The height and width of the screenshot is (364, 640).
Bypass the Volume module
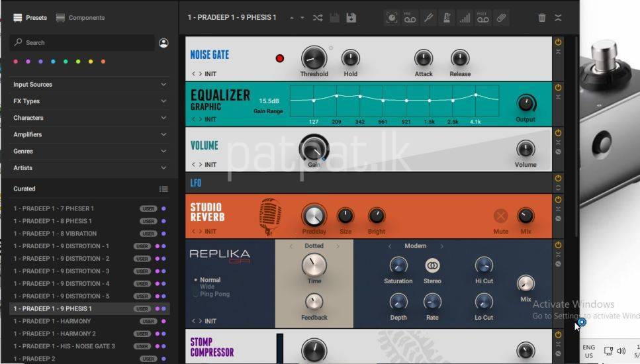pyautogui.click(x=558, y=132)
